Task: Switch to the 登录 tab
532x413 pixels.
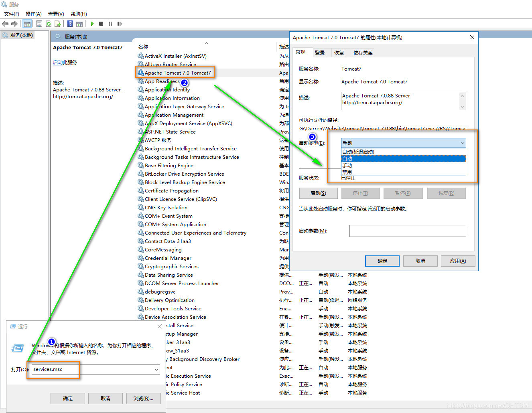Action: click(x=320, y=53)
